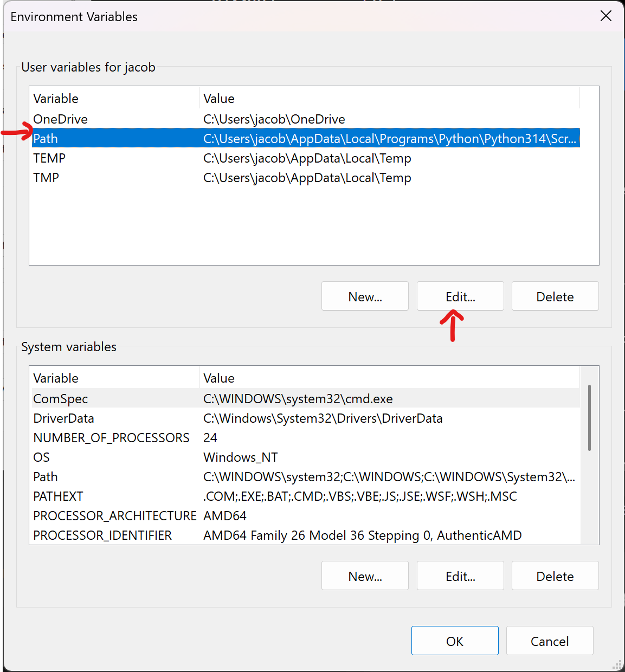Screen dimensions: 625x672
Task: Click the Value column header in system variables
Action: point(219,378)
